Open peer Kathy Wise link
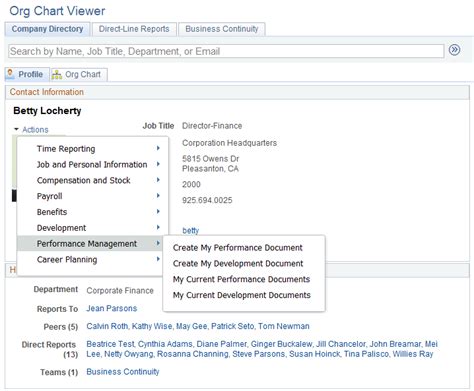The image size is (474, 391). 152,326
